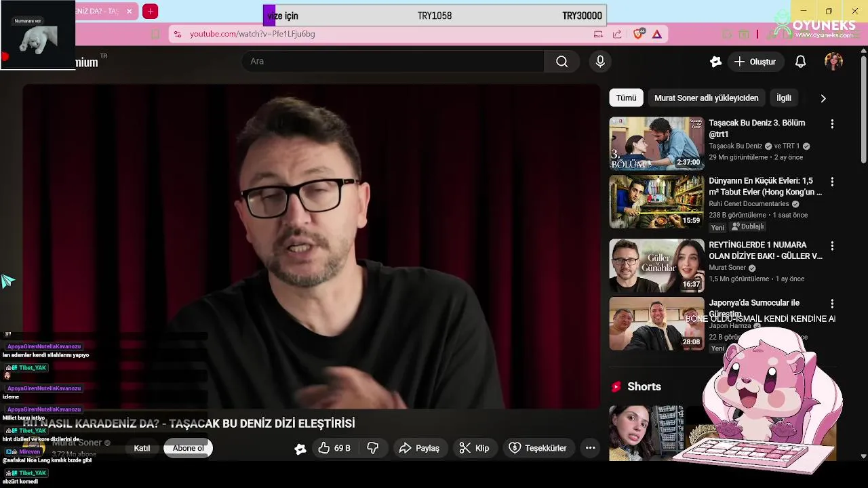Click the Abone ol button
This screenshot has height=488, width=868.
tap(188, 448)
